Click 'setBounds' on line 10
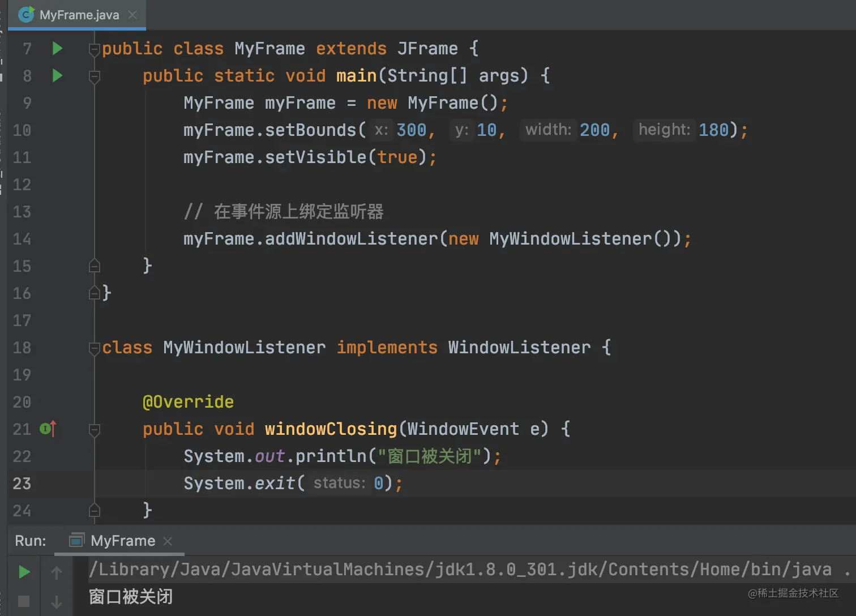 coord(310,130)
